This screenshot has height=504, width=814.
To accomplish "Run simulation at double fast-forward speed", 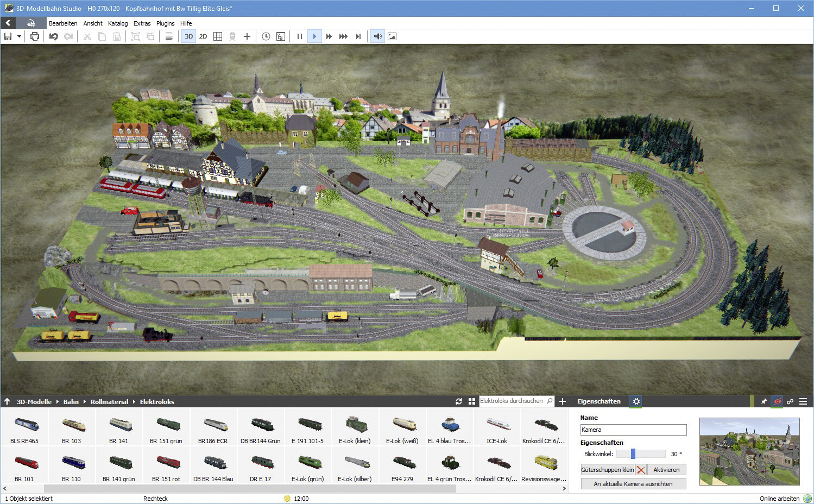I will click(x=329, y=36).
